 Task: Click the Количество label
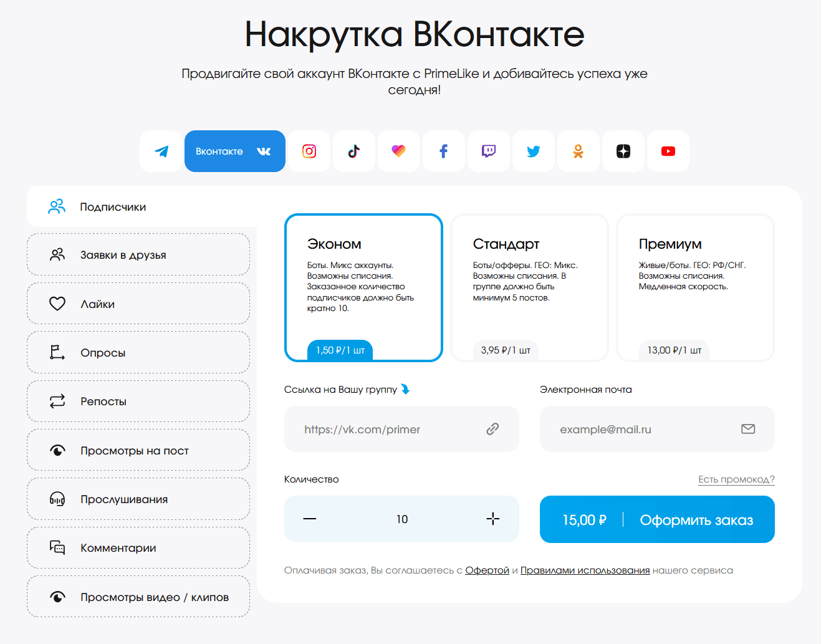pyautogui.click(x=312, y=479)
